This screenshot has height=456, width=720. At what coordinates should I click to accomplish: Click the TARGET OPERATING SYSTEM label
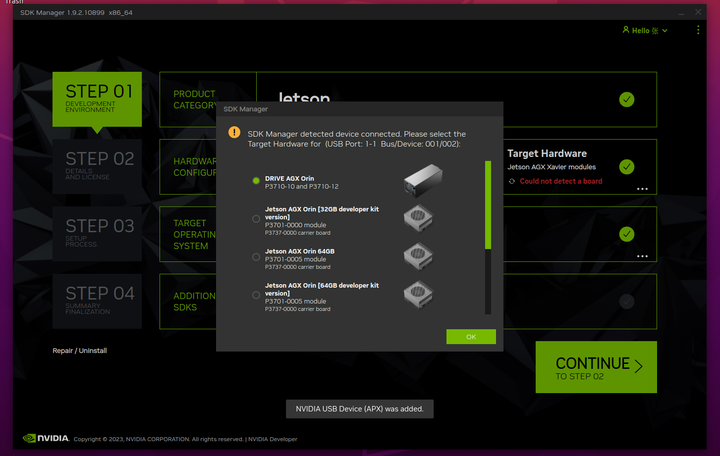pos(194,234)
